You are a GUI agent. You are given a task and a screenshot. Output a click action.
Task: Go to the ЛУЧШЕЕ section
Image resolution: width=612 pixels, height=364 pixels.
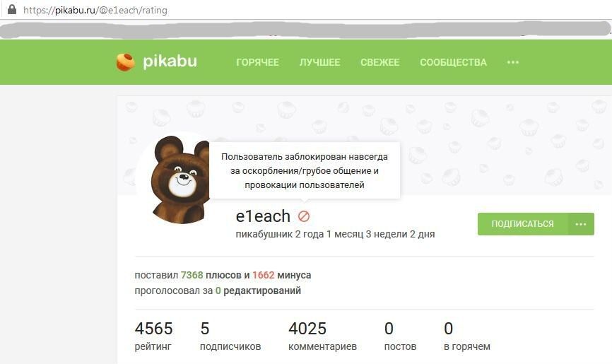pos(319,62)
